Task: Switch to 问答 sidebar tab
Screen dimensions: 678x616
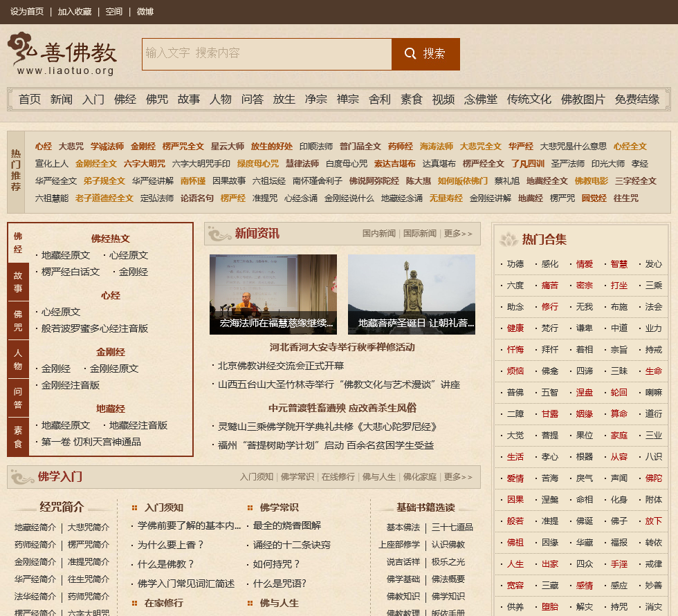Action: coord(18,398)
